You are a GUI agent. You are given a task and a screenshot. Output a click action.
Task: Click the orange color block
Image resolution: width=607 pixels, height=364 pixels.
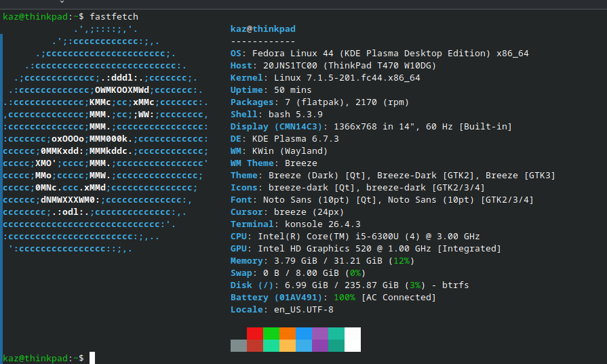point(288,333)
